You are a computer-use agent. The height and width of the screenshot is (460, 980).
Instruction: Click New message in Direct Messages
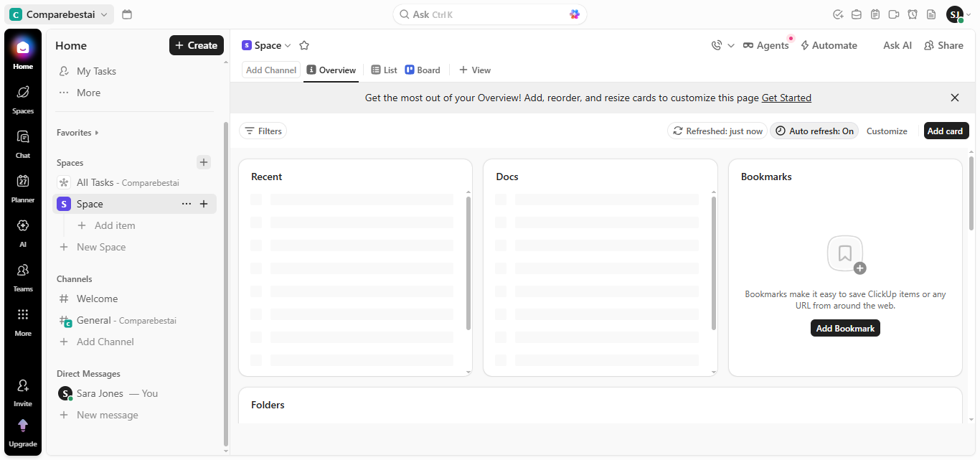click(107, 415)
